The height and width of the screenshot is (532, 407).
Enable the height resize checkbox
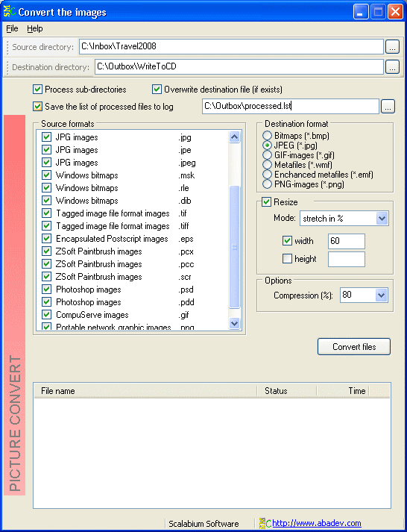click(288, 259)
